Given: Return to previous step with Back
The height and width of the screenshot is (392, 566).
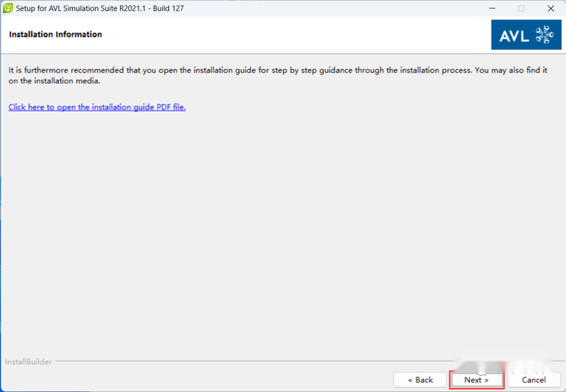Looking at the screenshot, I should tap(420, 380).
